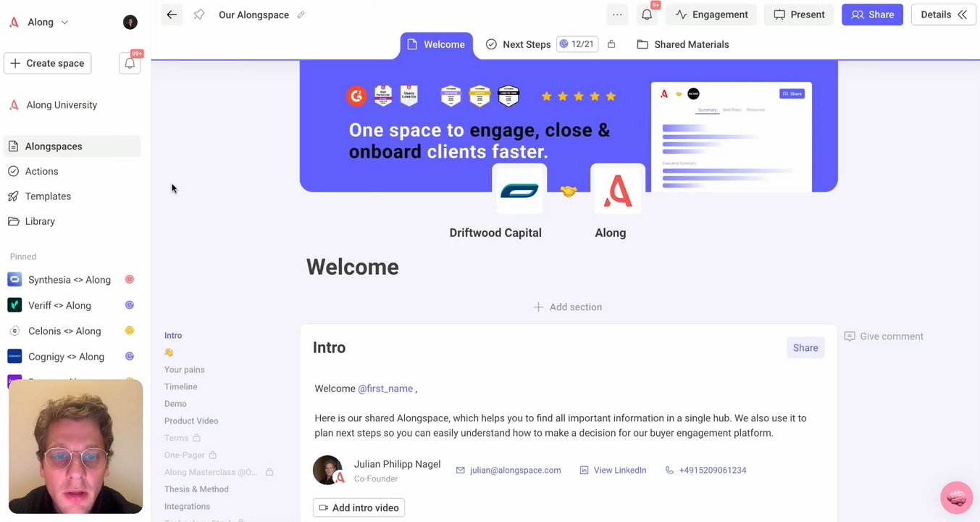Open the Shared Materials tab
The width and height of the screenshot is (980, 522).
pos(683,44)
